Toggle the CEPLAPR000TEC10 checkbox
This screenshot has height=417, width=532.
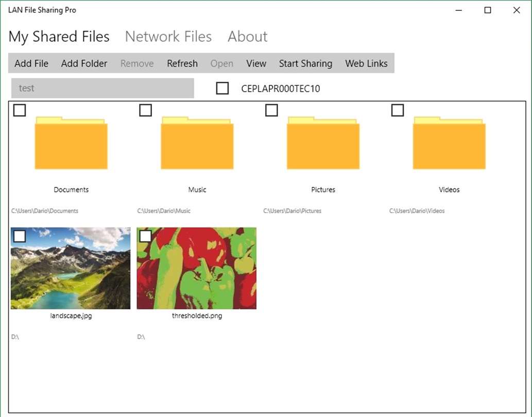[x=222, y=89]
